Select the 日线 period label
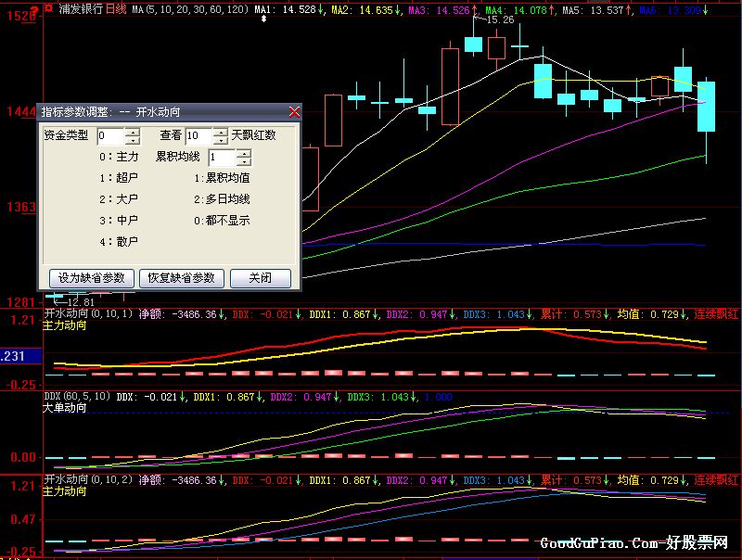Screen dimensions: 742x560 (116, 8)
